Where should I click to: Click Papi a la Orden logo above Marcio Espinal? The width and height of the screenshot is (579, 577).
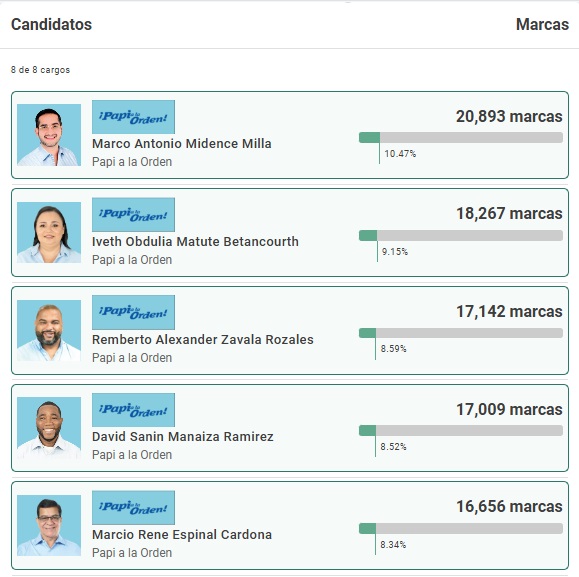click(x=133, y=508)
